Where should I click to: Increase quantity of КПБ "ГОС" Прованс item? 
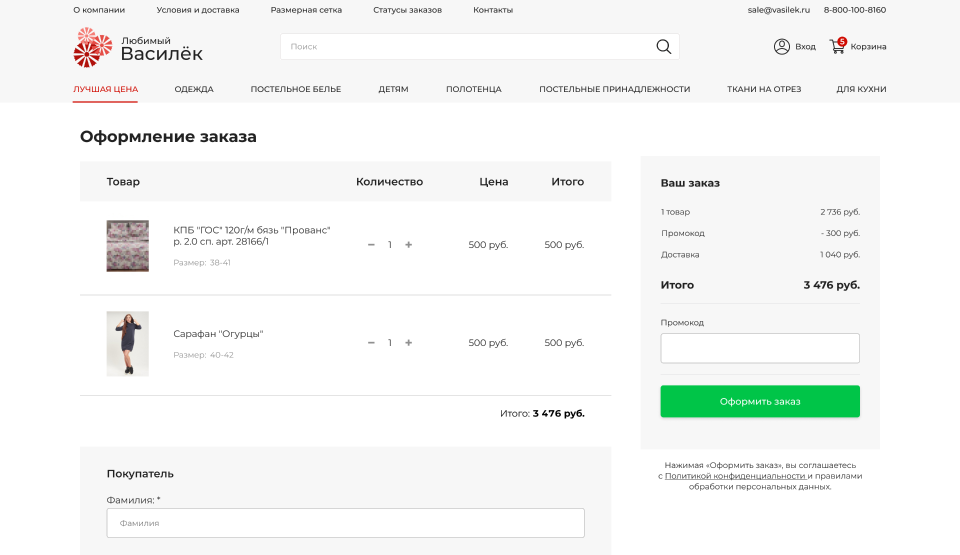408,245
